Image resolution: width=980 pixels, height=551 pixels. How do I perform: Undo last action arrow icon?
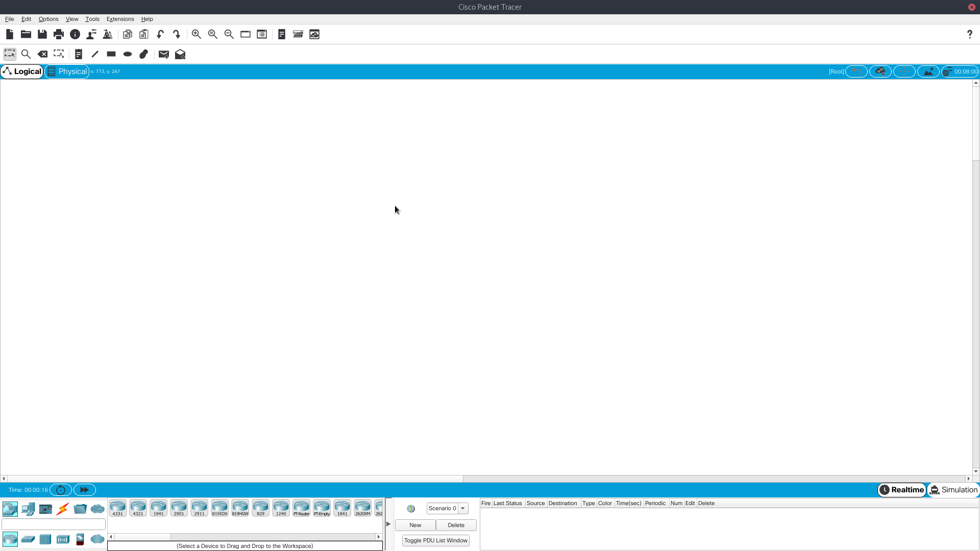click(160, 34)
